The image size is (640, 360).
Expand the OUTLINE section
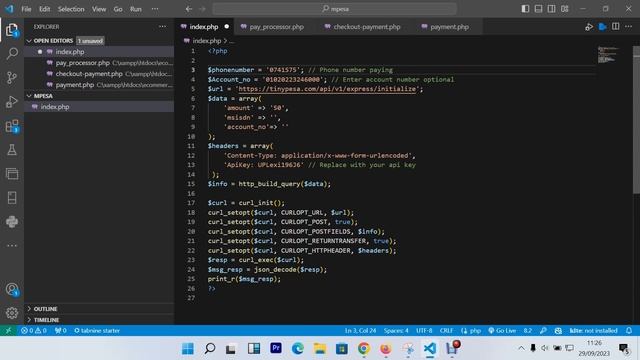(45, 309)
